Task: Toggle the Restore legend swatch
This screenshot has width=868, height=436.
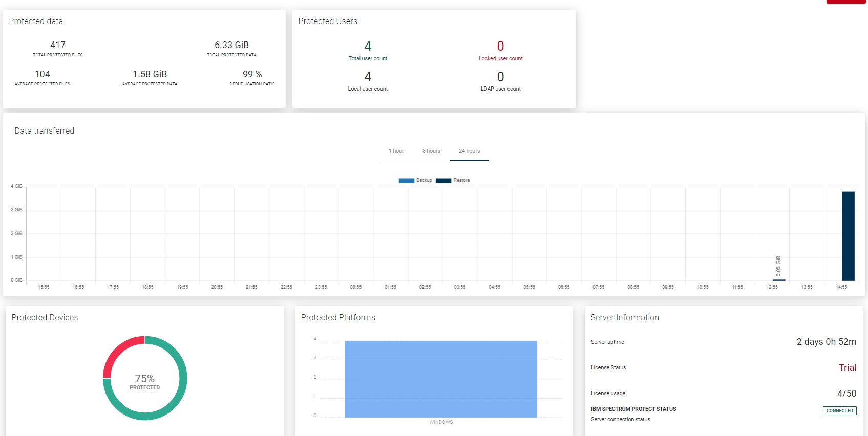Action: point(443,180)
